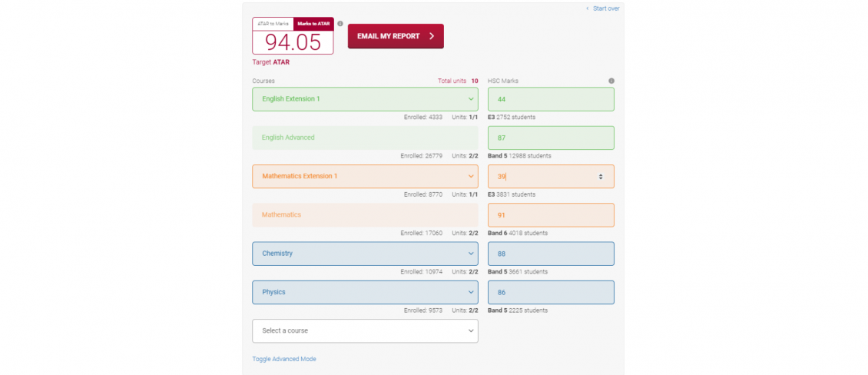
Task: Switch to ATAR to Marks mode
Action: [x=273, y=24]
